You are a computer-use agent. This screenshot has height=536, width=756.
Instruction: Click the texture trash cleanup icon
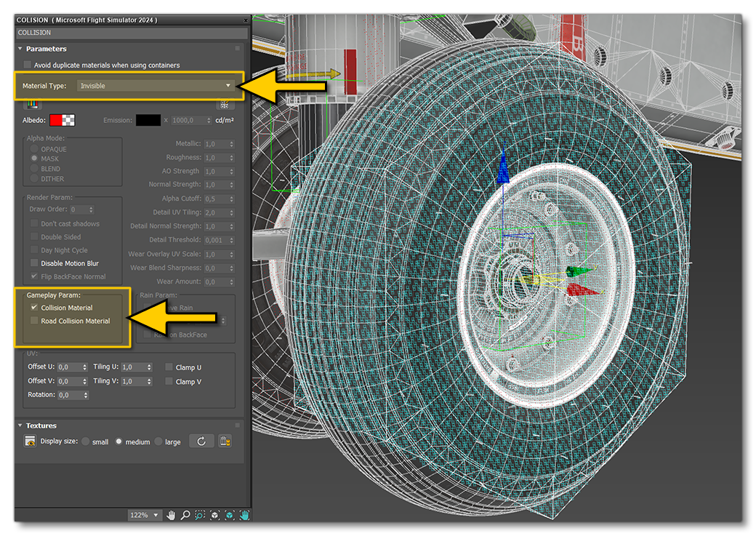(225, 441)
